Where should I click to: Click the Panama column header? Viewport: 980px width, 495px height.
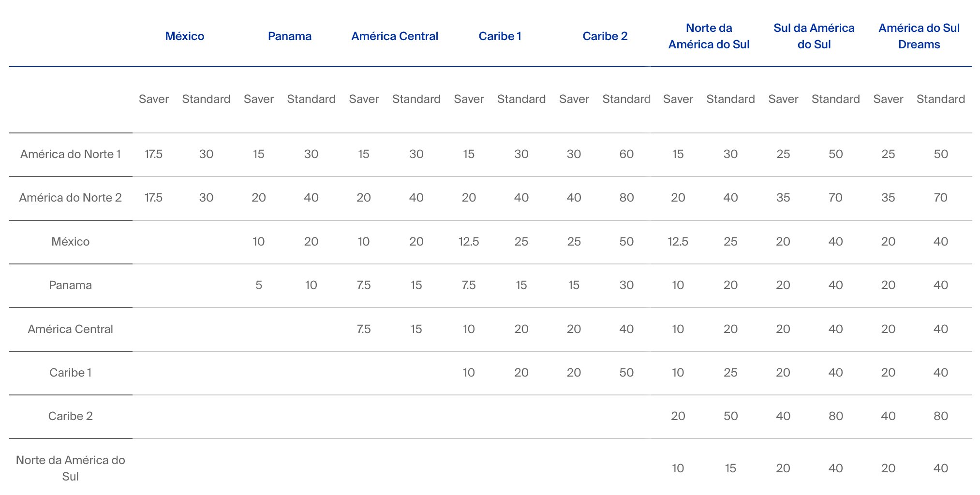[289, 36]
